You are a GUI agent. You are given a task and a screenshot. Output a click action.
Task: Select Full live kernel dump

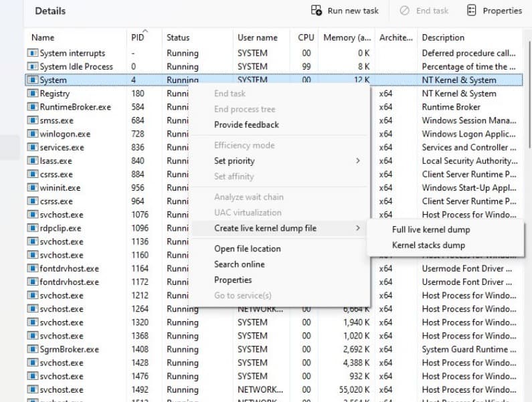tap(431, 229)
